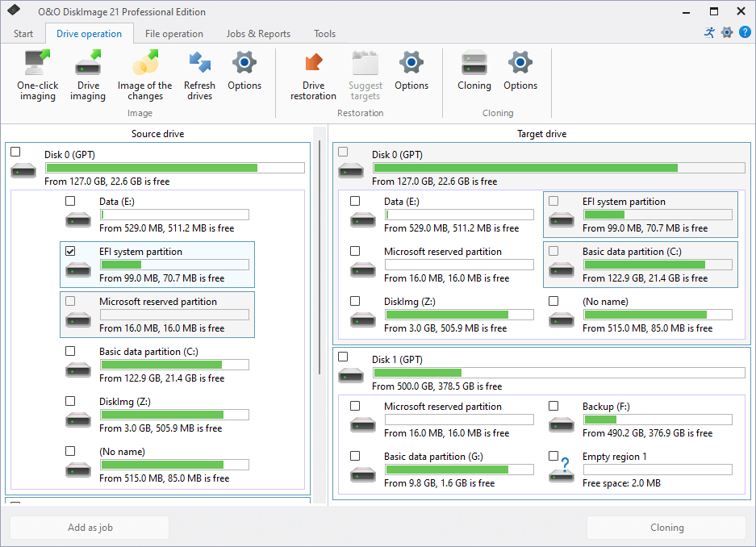756x547 pixels.
Task: Click the bottom Cloning button
Action: coord(666,528)
